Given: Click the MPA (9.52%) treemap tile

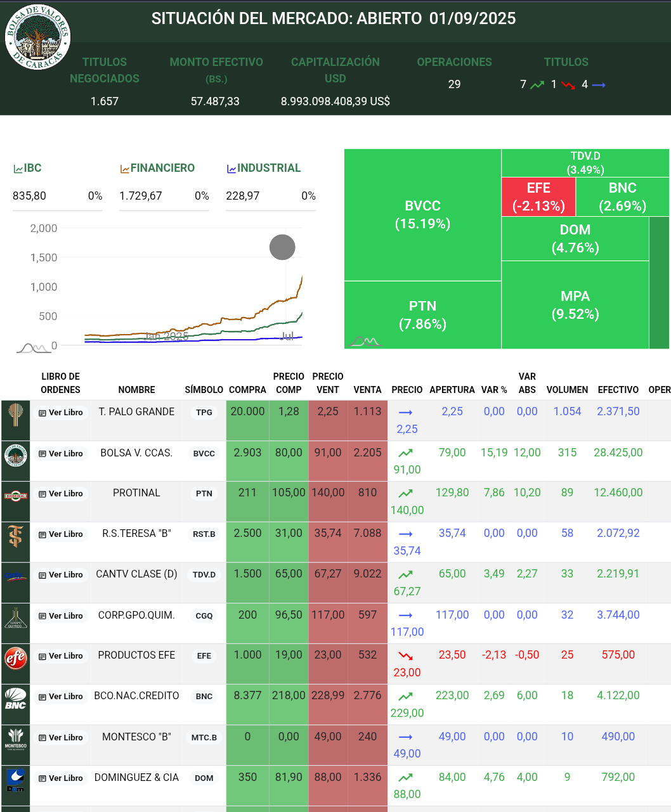Looking at the screenshot, I should 575,305.
